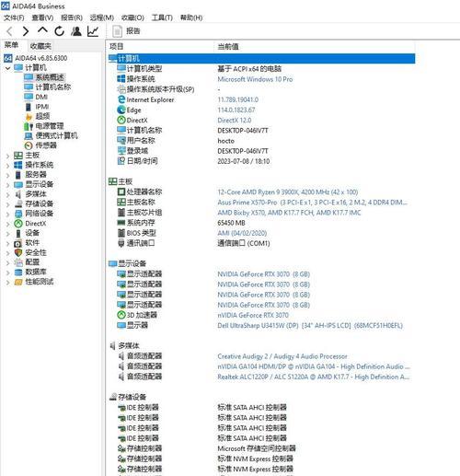Open the 报告(R) menu
460x476 pixels.
tap(72, 17)
